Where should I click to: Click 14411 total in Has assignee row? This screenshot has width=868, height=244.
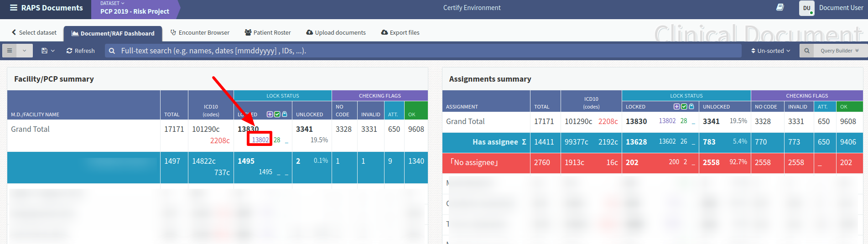coord(544,142)
